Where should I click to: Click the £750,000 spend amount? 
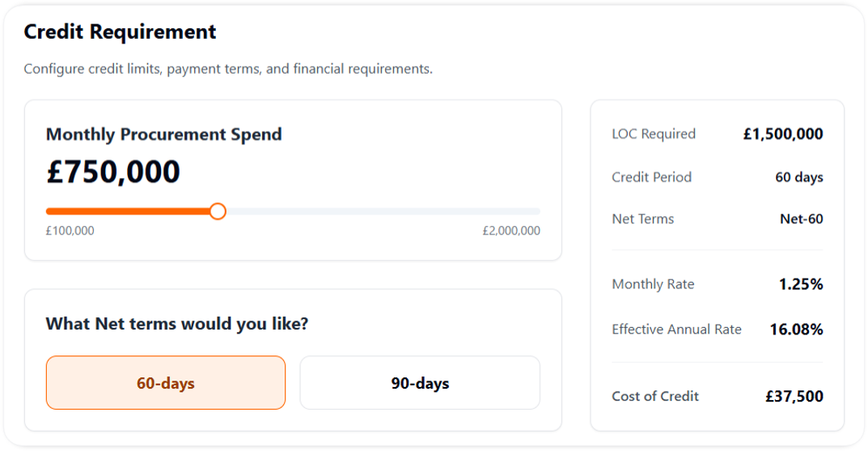[x=113, y=172]
